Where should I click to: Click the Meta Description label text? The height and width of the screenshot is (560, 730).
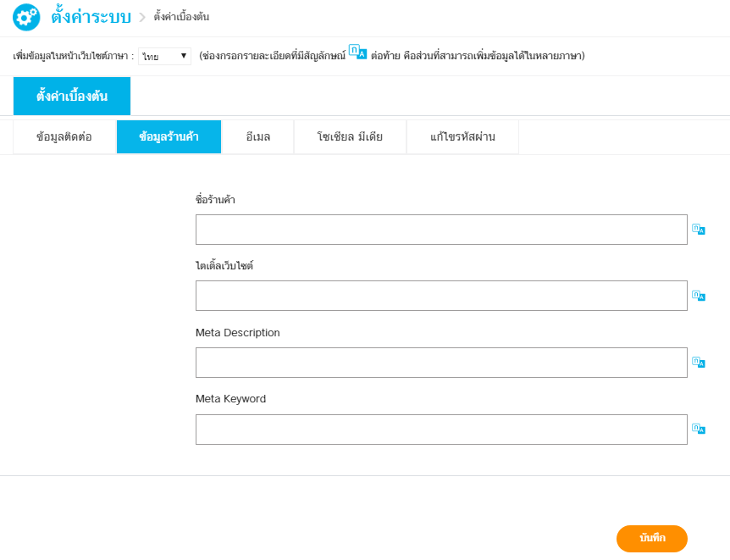[x=237, y=333]
